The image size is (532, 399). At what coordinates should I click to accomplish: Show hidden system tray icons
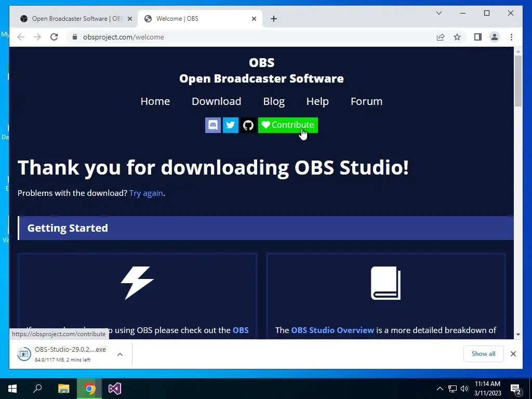(440, 389)
